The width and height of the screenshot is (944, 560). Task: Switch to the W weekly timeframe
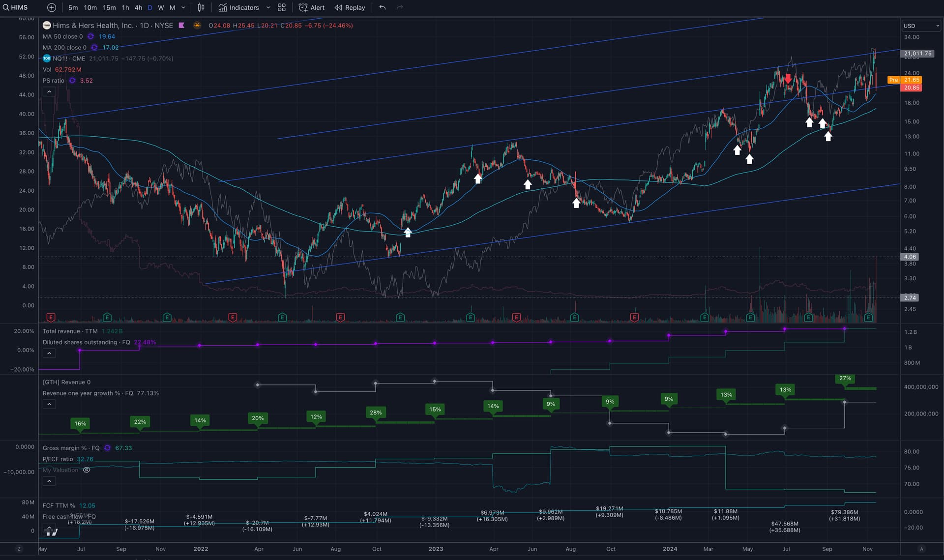point(161,7)
